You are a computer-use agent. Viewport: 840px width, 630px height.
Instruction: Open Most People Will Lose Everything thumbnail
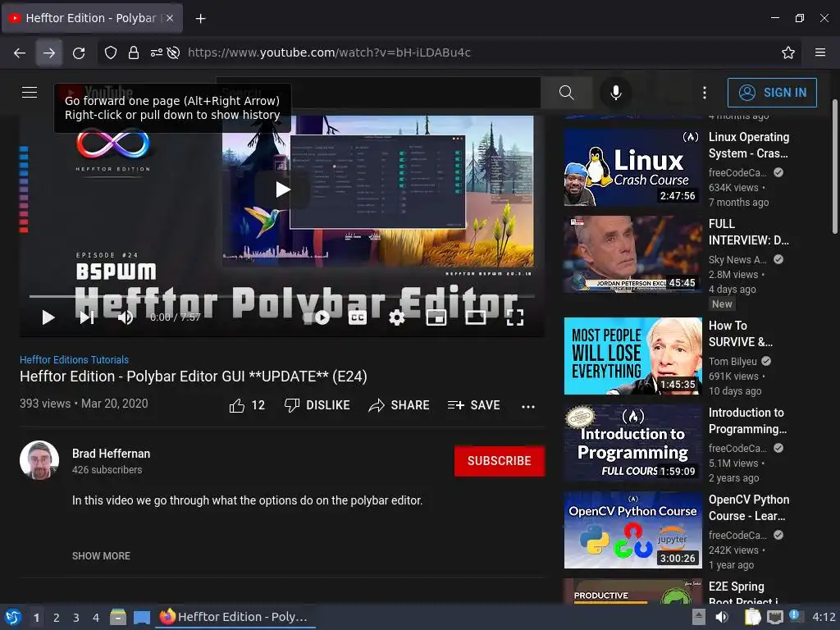632,356
